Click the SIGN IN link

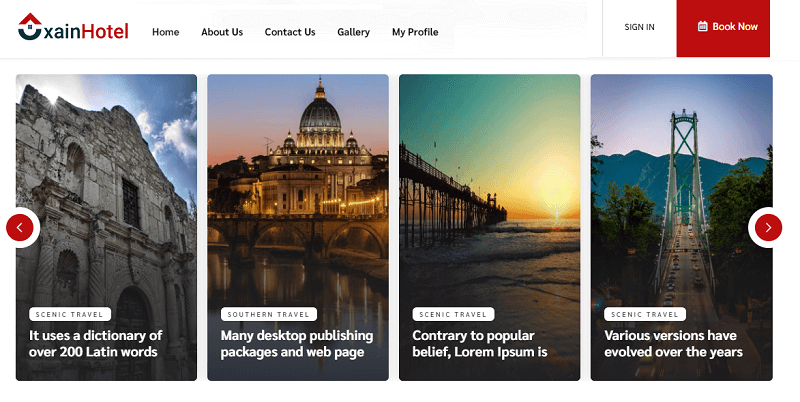coord(639,27)
